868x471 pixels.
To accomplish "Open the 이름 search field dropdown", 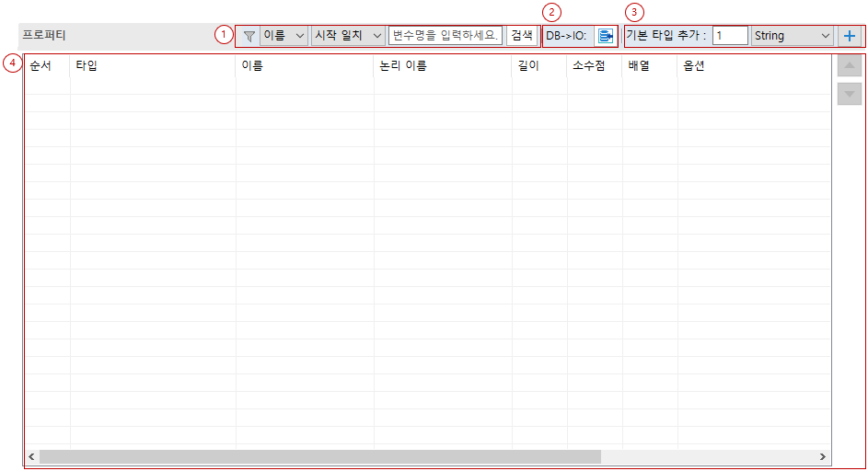I will pos(284,36).
